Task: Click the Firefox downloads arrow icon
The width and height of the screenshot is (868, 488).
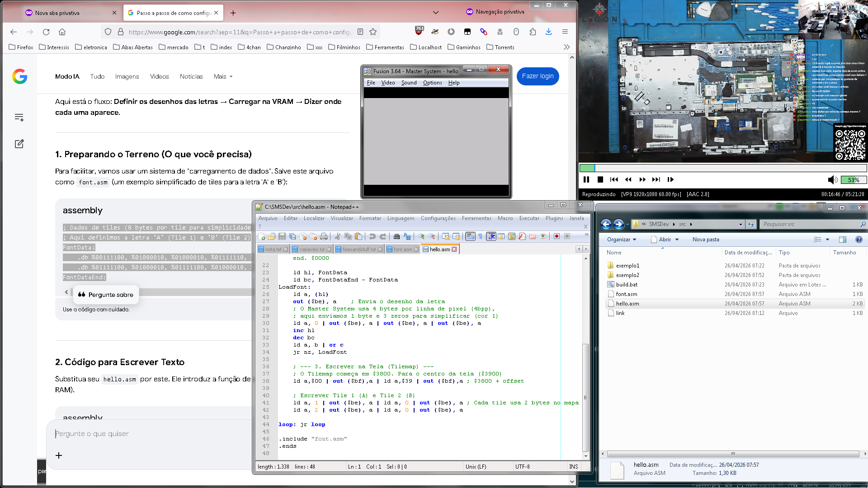Action: click(x=548, y=32)
